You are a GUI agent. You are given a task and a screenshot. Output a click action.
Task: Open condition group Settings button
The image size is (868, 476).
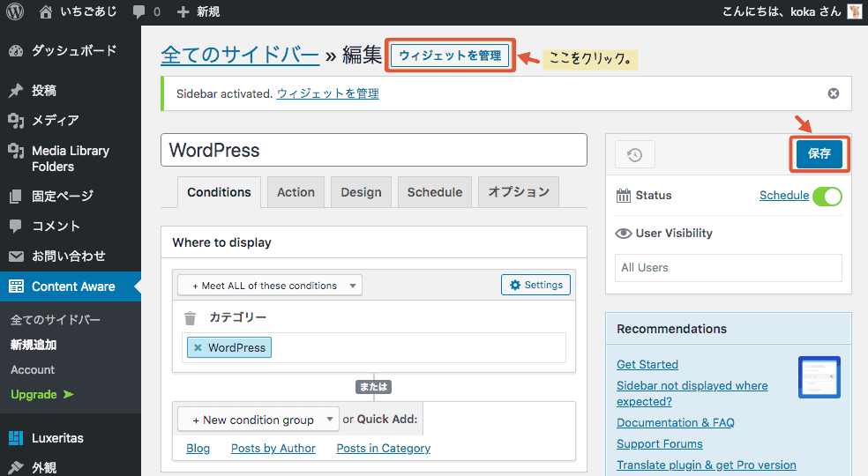pyautogui.click(x=535, y=285)
